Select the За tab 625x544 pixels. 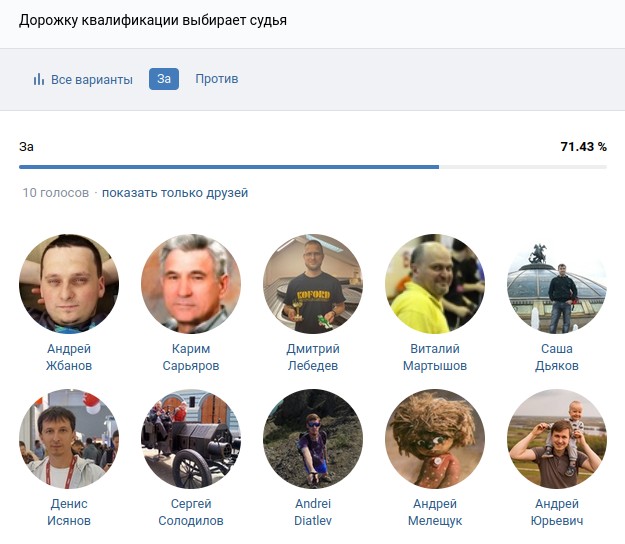pyautogui.click(x=164, y=79)
